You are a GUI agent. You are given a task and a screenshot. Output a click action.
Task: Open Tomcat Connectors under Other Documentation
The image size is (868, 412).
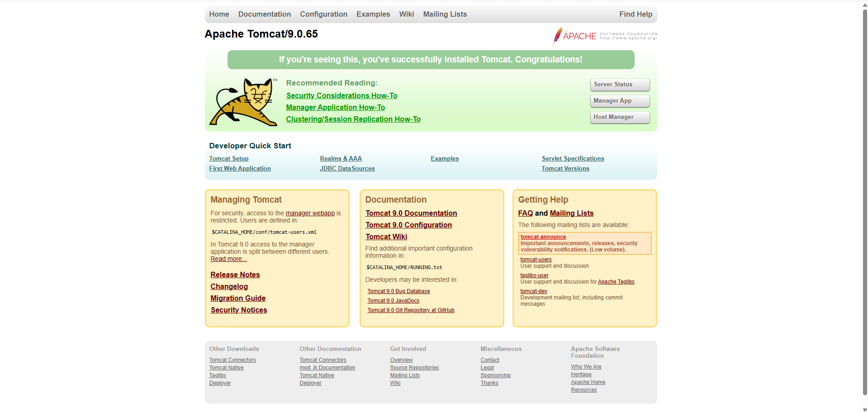coord(323,360)
